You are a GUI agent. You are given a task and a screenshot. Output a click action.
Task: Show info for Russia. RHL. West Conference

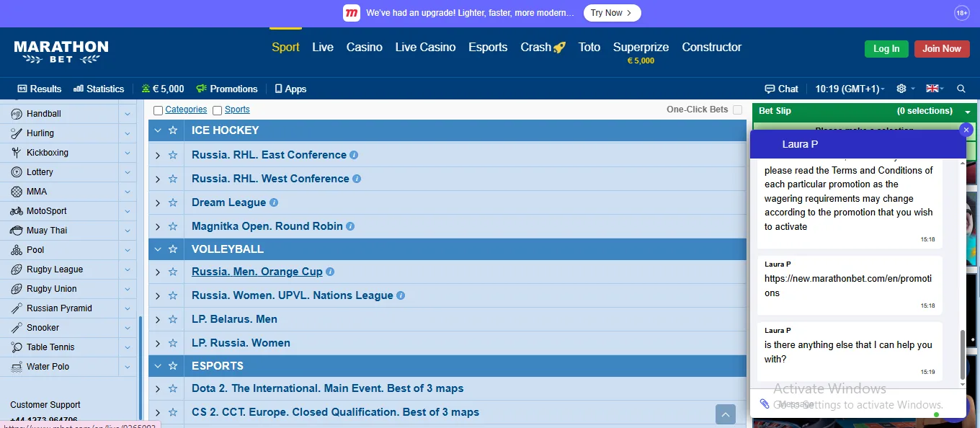pyautogui.click(x=357, y=179)
